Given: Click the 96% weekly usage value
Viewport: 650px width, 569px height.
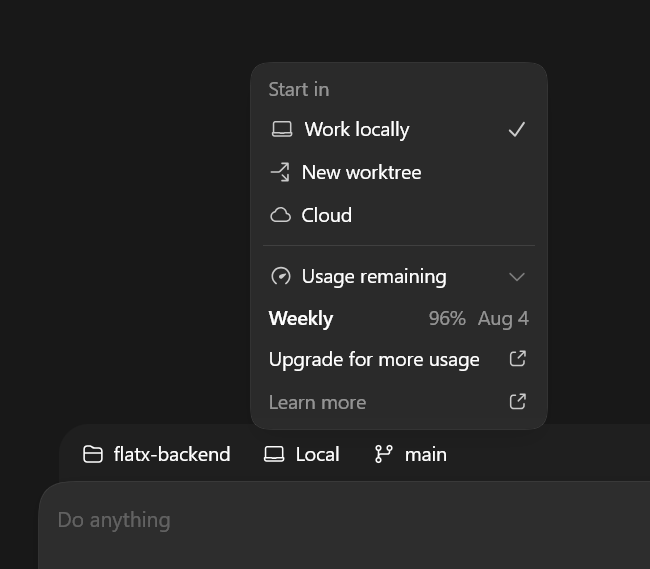Looking at the screenshot, I should click(x=447, y=318).
